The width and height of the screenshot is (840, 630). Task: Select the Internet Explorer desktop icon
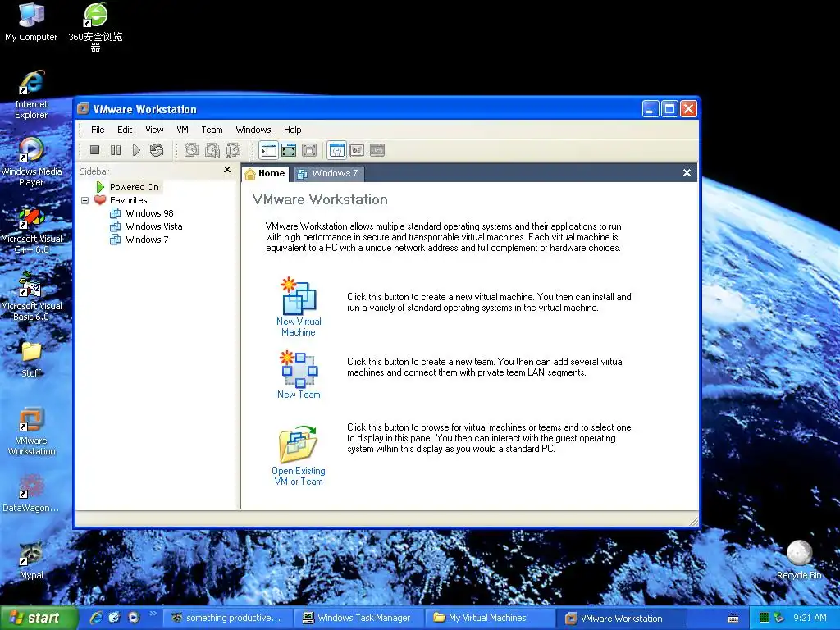point(31,94)
